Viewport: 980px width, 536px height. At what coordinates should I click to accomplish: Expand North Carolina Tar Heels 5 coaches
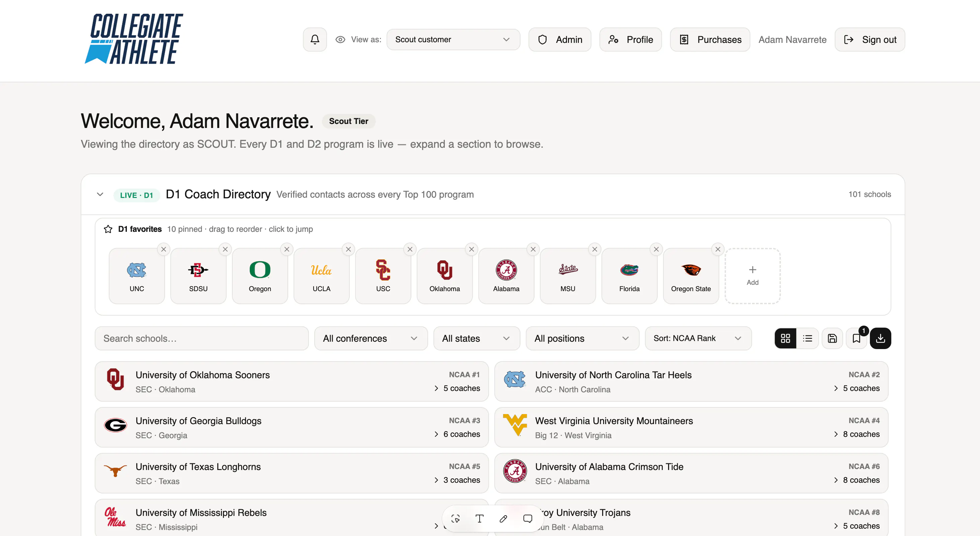pyautogui.click(x=857, y=388)
